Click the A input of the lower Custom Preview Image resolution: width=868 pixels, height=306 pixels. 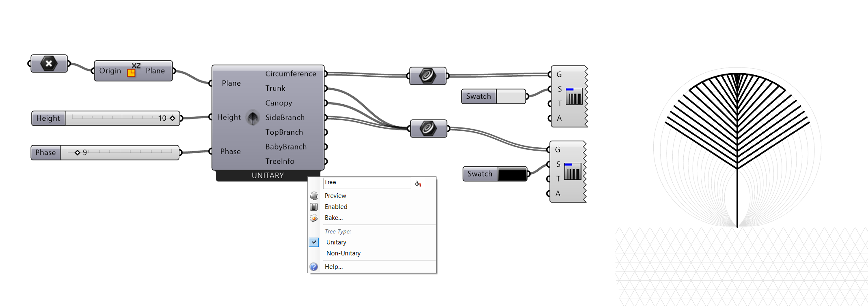(558, 194)
